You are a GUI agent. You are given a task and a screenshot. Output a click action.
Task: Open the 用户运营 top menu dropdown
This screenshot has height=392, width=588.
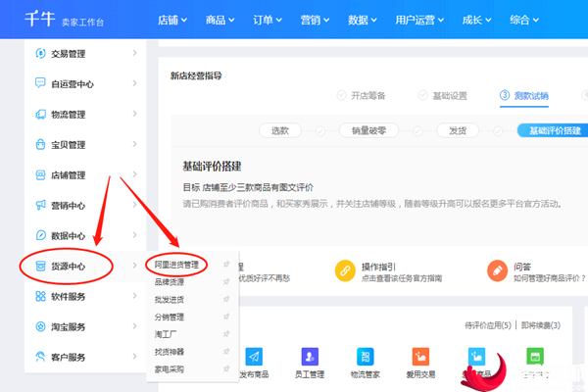coord(419,20)
